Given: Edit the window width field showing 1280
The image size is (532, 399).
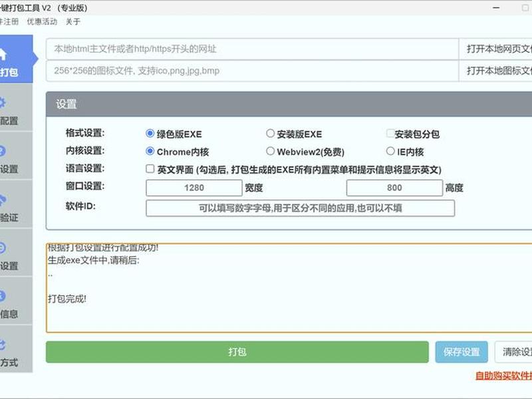Looking at the screenshot, I should click(x=194, y=188).
